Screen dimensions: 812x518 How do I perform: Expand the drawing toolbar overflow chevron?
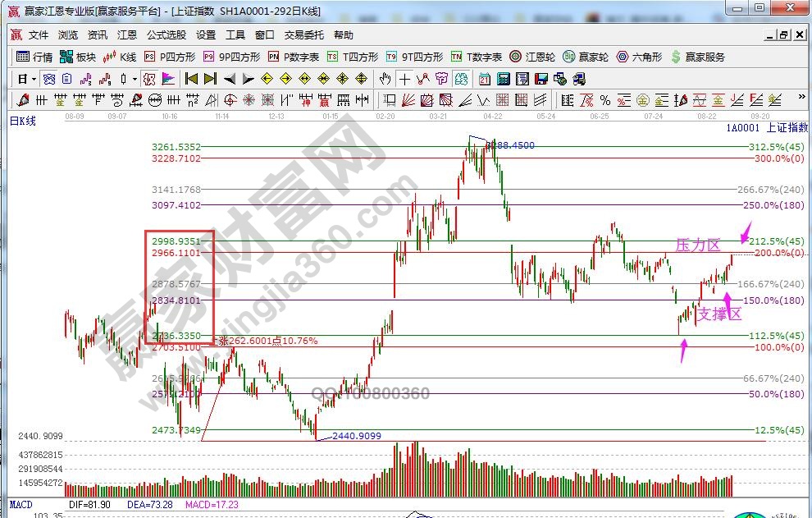(801, 98)
